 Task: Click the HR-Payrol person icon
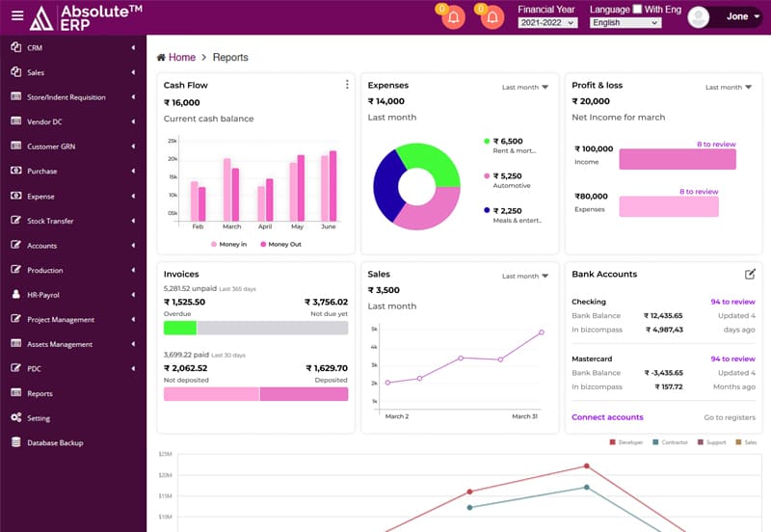16,295
